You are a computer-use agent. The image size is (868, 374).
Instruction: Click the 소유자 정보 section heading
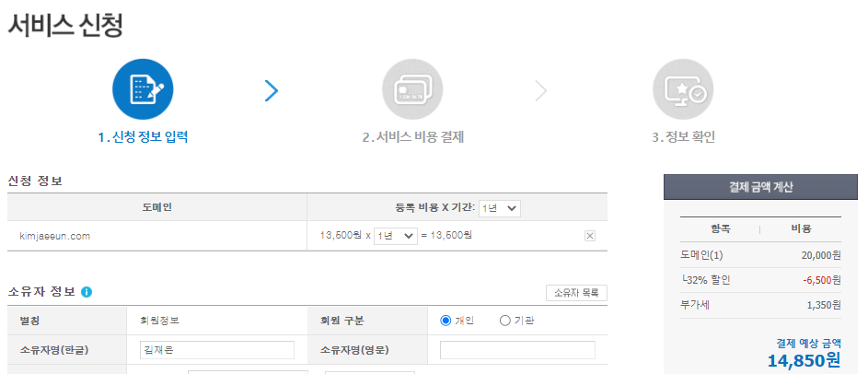(x=41, y=292)
